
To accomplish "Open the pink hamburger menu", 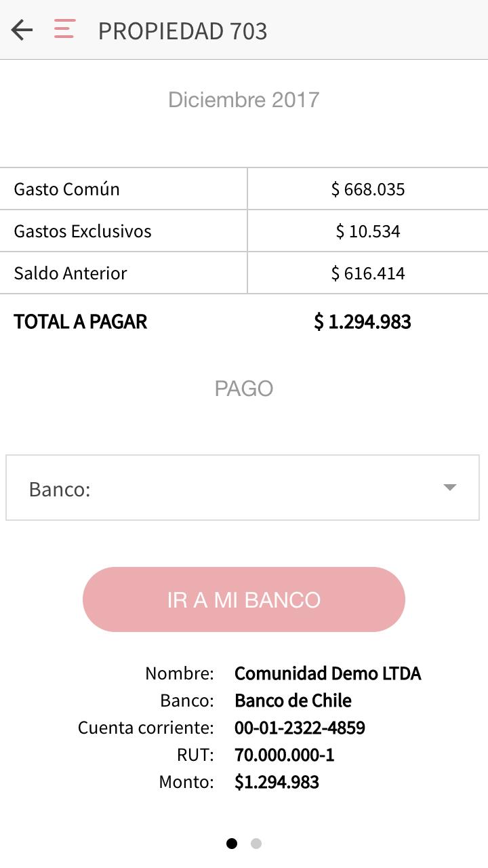I will coord(64,30).
